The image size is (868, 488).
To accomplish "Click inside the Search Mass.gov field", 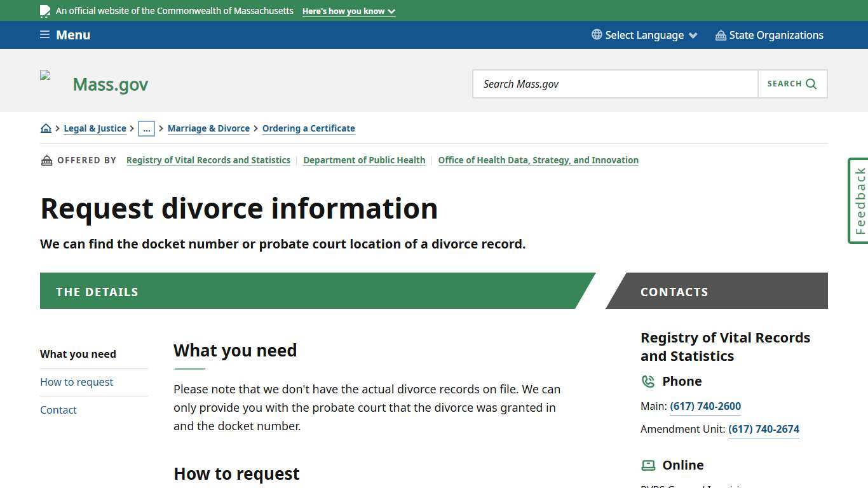I will pyautogui.click(x=614, y=83).
